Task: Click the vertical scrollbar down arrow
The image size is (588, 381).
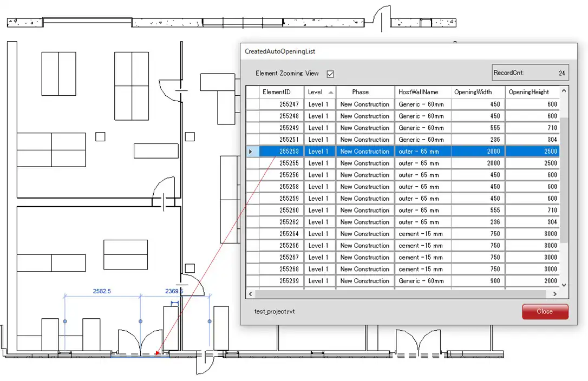Action: click(564, 285)
